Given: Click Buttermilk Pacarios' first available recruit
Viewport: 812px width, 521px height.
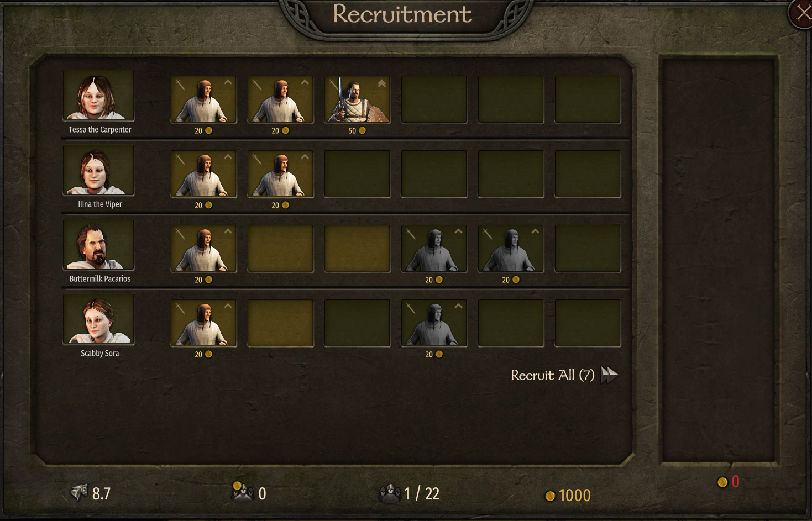Looking at the screenshot, I should [203, 249].
